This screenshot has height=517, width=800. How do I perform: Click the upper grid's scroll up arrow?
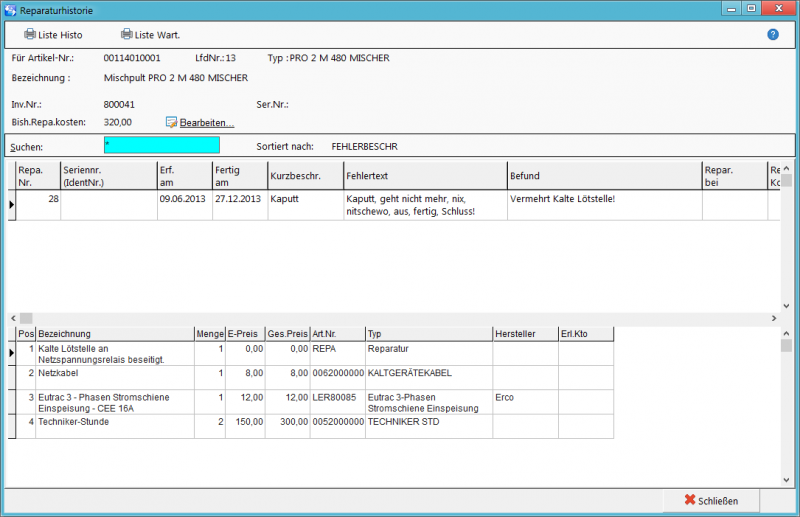(x=786, y=168)
